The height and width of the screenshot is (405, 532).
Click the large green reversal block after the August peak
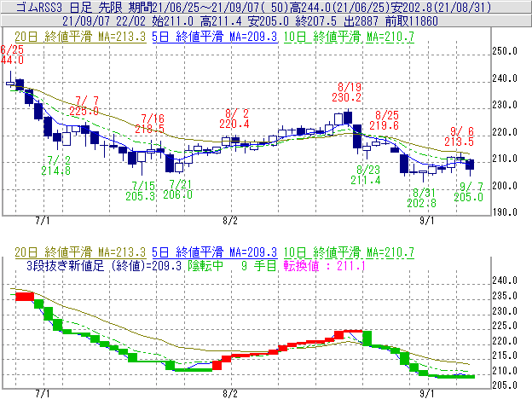pyautogui.click(x=367, y=338)
